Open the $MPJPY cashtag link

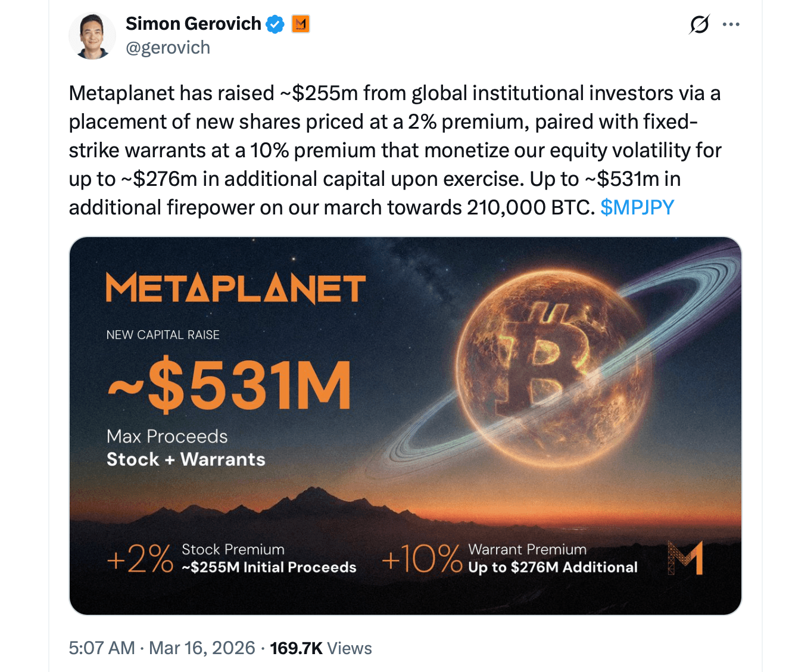(x=637, y=207)
